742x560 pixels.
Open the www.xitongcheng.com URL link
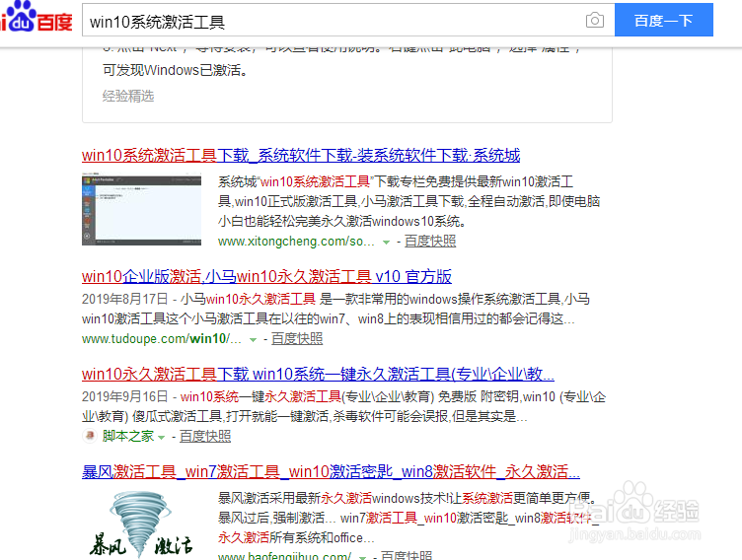click(296, 242)
